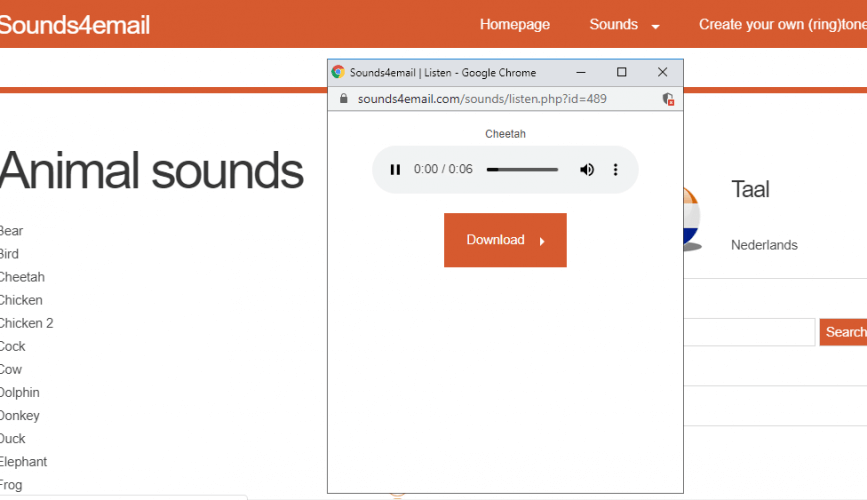Open the Cow sound link
The width and height of the screenshot is (867, 500).
pos(11,369)
